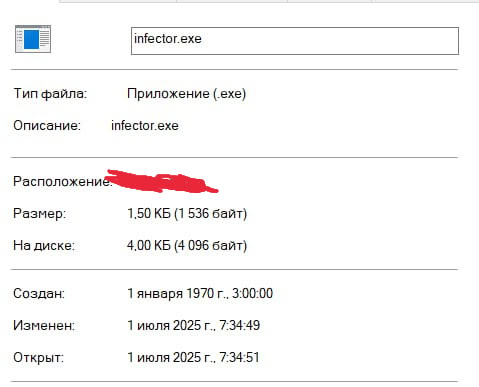The height and width of the screenshot is (387, 479).
Task: Click the blank area right of the location row
Action: point(338,182)
